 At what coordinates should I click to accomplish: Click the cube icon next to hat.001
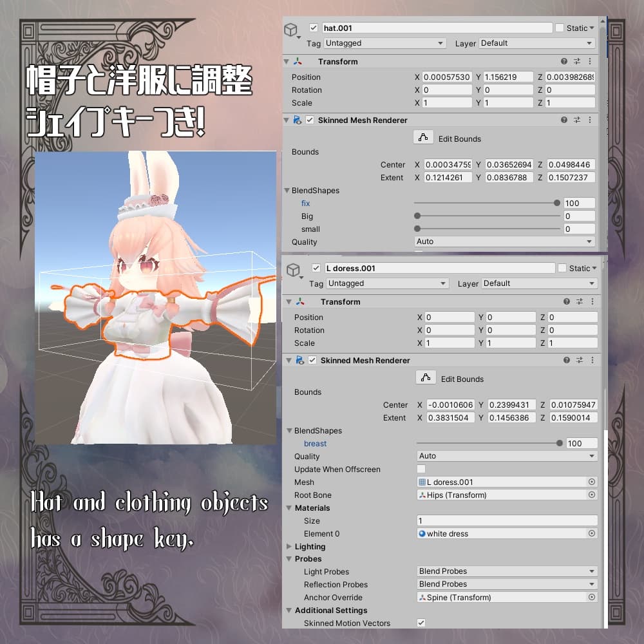pos(292,28)
